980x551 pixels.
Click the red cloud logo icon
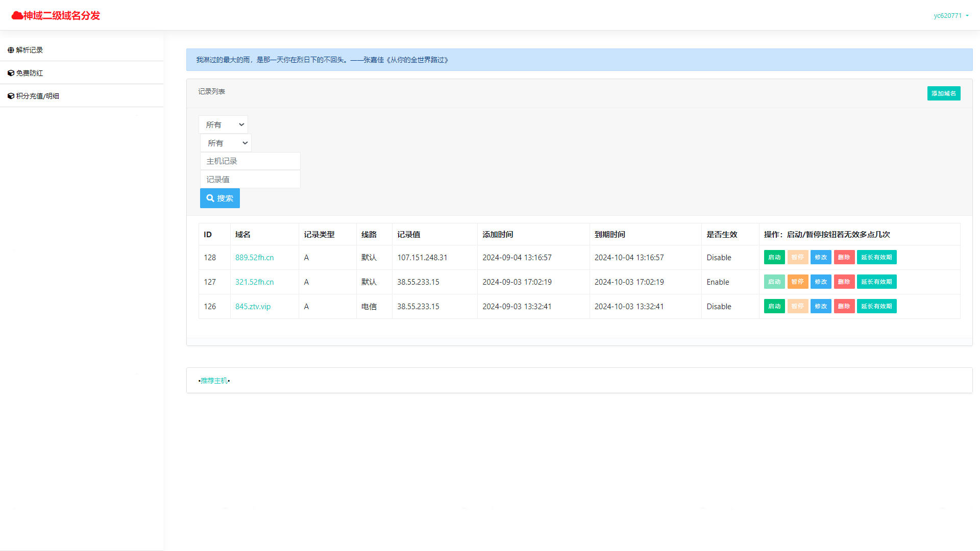[x=17, y=15]
